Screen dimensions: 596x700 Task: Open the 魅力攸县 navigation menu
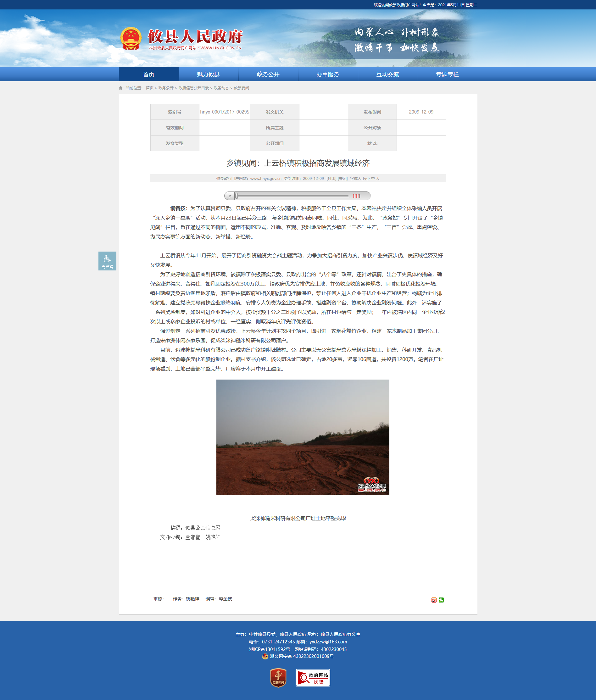209,74
